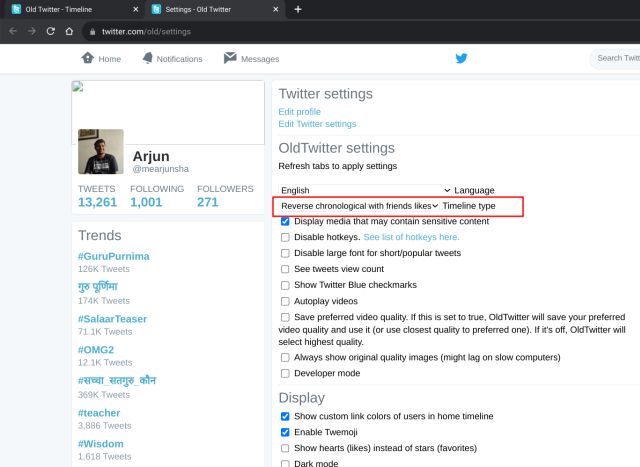Open the English language dropdown

click(x=365, y=190)
